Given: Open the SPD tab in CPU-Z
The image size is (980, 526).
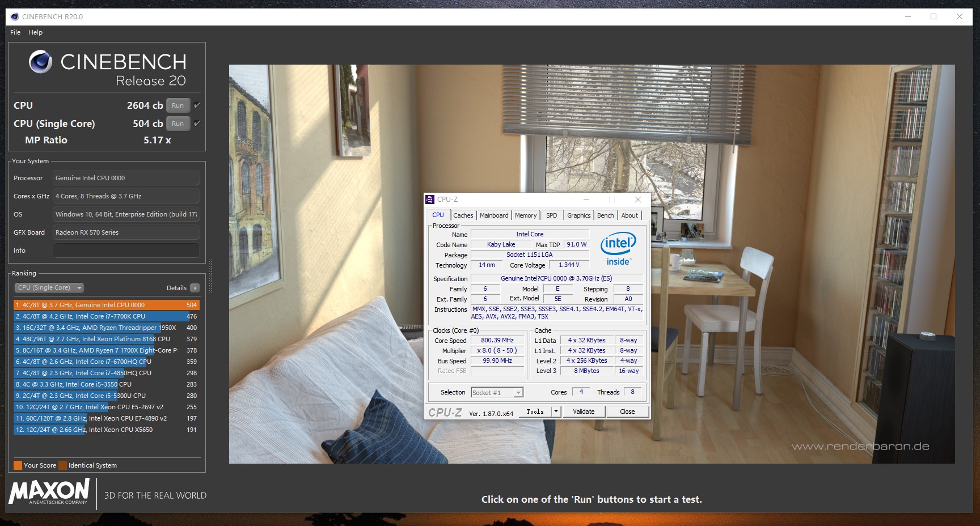Looking at the screenshot, I should pyautogui.click(x=552, y=215).
